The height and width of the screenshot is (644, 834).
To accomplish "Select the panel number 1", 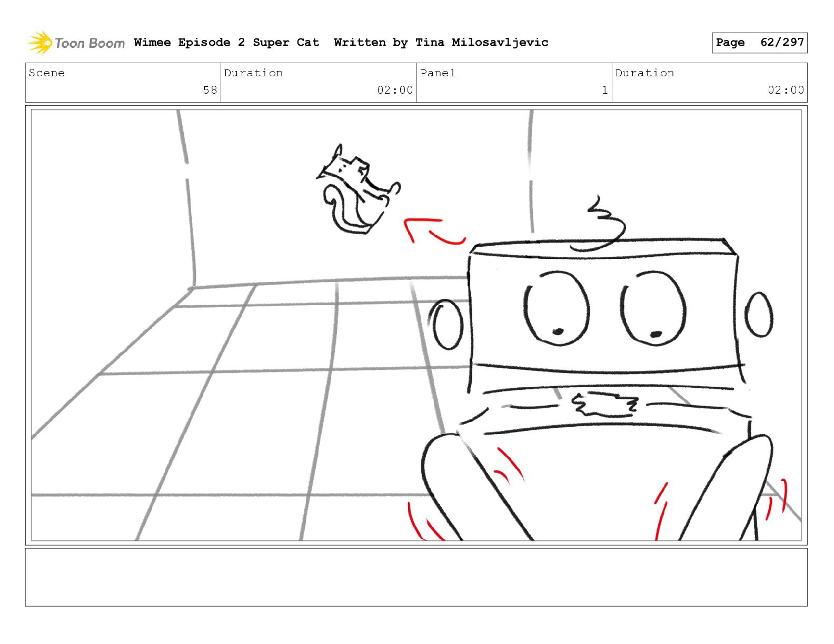I will click(605, 90).
